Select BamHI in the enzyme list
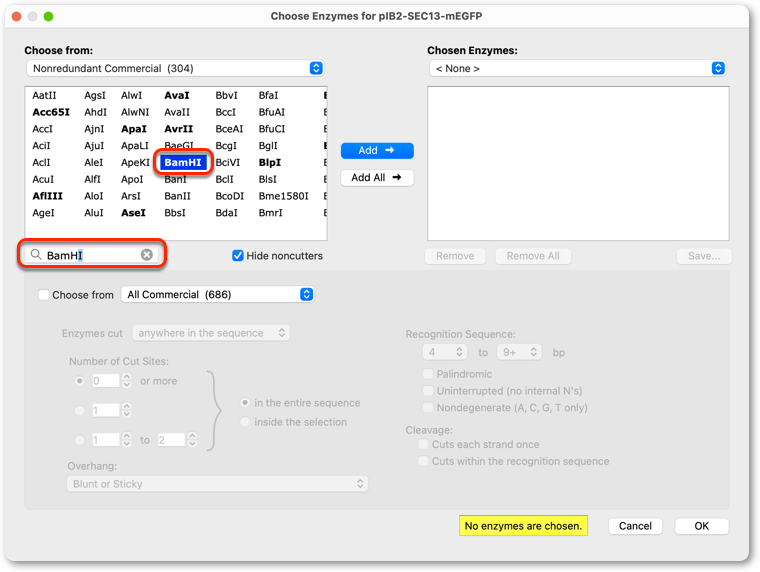The image size is (760, 572). coord(183,162)
